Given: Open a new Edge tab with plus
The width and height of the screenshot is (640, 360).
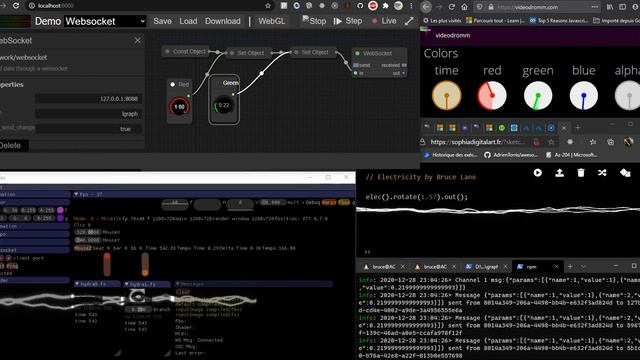Looking at the screenshot, I should point(577,128).
